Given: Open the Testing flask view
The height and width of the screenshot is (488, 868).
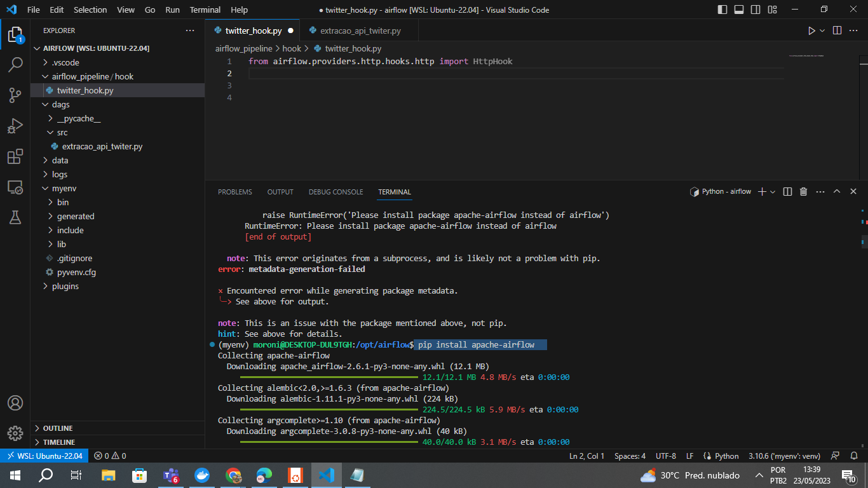Looking at the screenshot, I should [15, 217].
